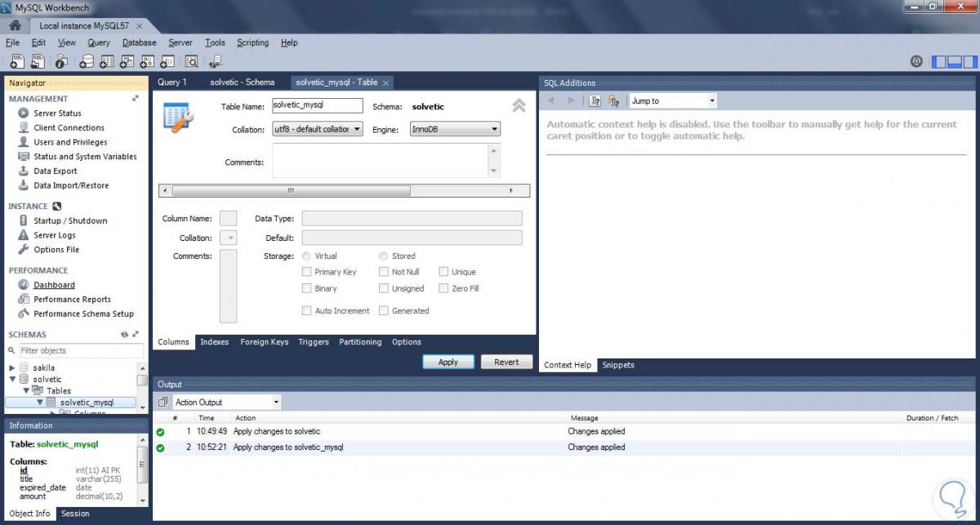Open the Database menu
Image resolution: width=980 pixels, height=525 pixels.
pos(139,42)
